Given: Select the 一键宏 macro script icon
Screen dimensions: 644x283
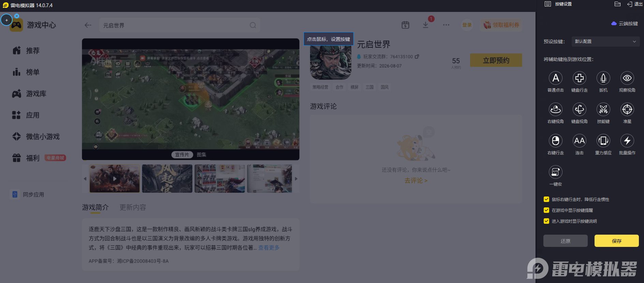Looking at the screenshot, I should pos(556,172).
